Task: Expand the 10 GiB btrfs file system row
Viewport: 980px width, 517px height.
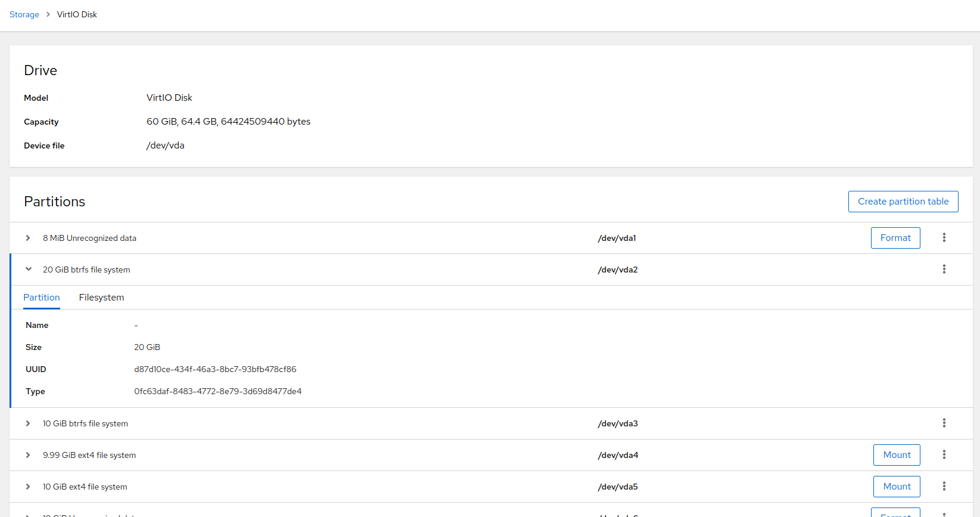Action: click(x=28, y=423)
